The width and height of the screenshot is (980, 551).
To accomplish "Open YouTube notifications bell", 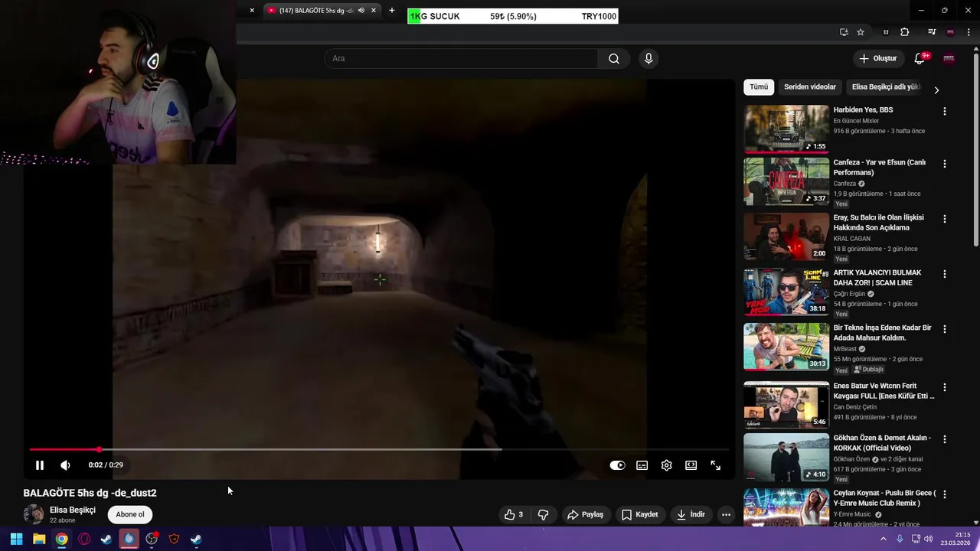I will 920,59.
